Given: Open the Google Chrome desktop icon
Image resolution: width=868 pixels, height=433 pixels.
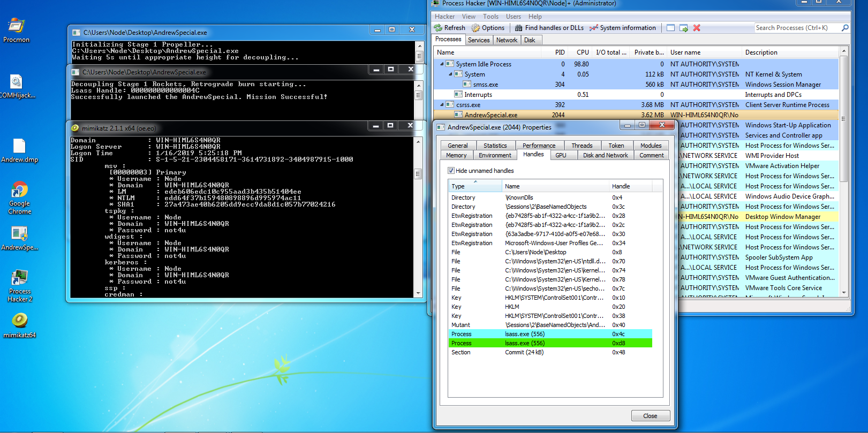Looking at the screenshot, I should (19, 198).
